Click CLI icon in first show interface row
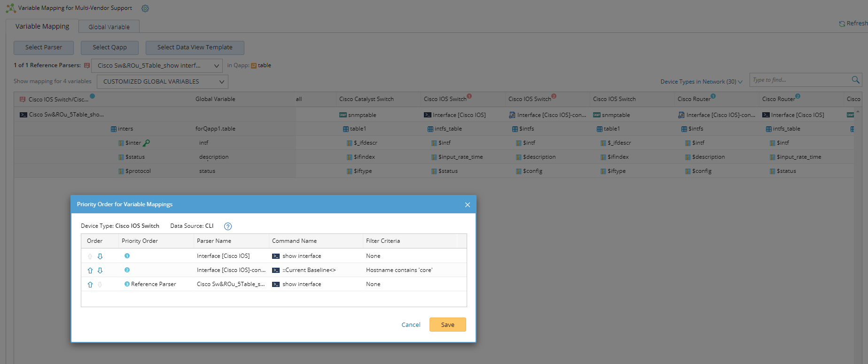This screenshot has height=364, width=868. coord(276,256)
